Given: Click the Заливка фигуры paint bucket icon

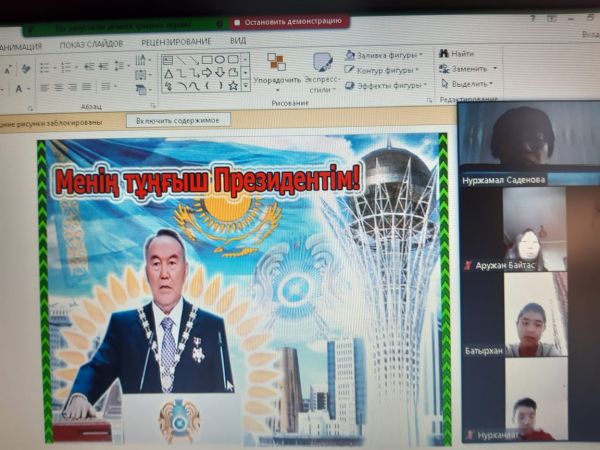Looking at the screenshot, I should [x=350, y=55].
